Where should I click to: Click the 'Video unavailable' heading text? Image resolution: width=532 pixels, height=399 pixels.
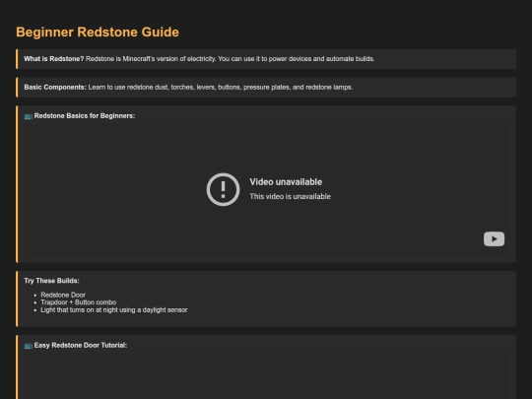tap(286, 182)
